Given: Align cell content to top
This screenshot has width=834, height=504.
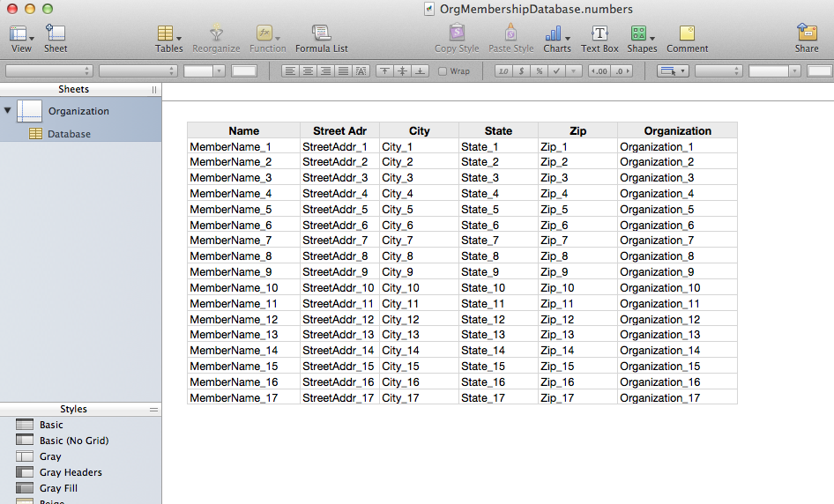Looking at the screenshot, I should click(384, 70).
